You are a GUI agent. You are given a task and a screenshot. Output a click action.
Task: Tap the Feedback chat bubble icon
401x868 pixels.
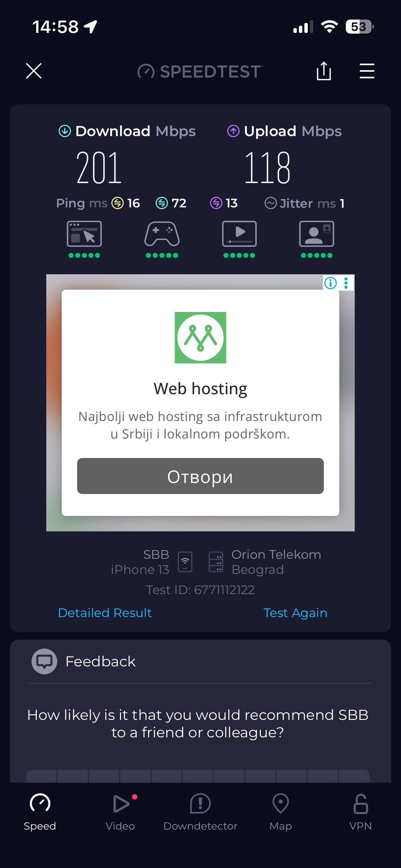pos(45,661)
